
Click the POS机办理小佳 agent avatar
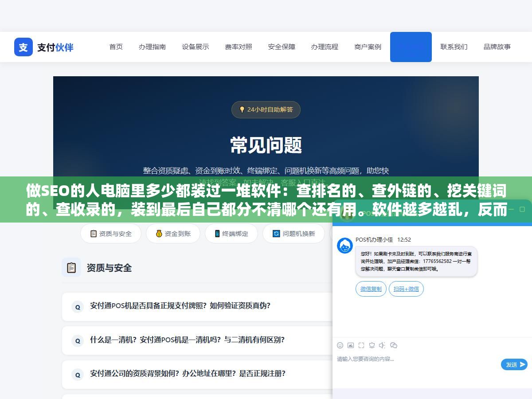(345, 246)
